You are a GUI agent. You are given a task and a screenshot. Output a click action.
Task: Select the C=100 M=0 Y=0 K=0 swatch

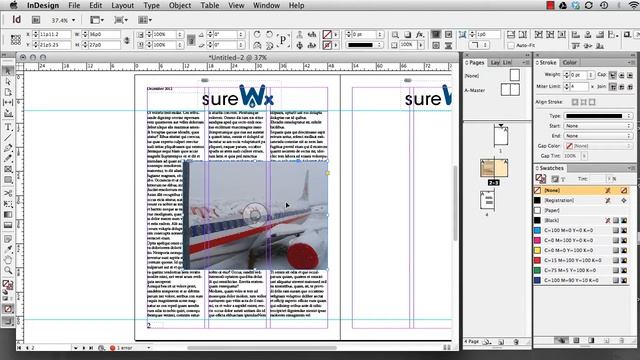pos(582,230)
